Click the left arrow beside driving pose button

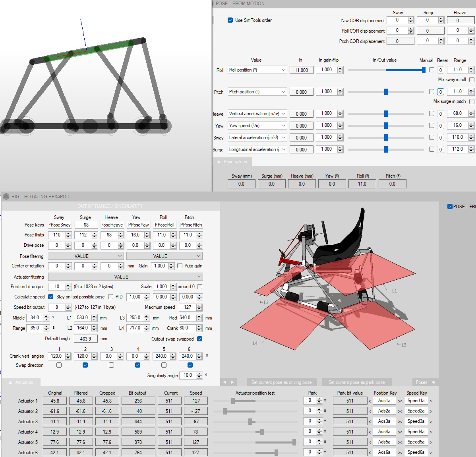pyautogui.click(x=224, y=382)
